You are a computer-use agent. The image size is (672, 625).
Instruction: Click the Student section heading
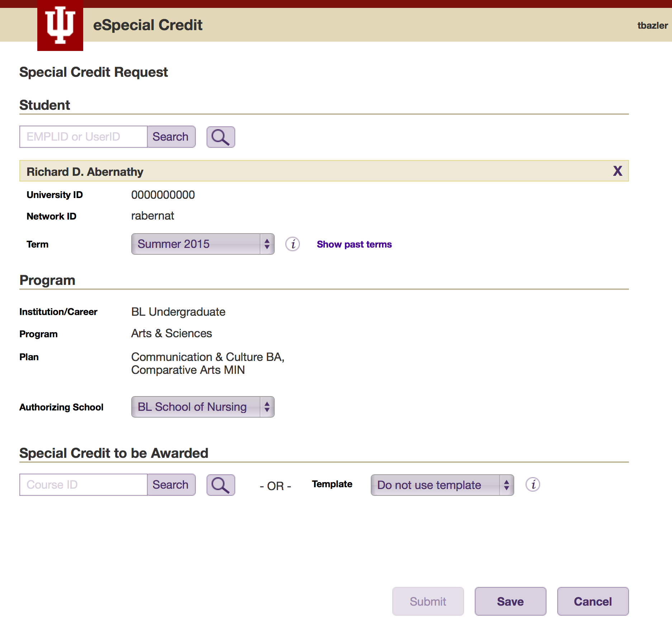coord(45,105)
